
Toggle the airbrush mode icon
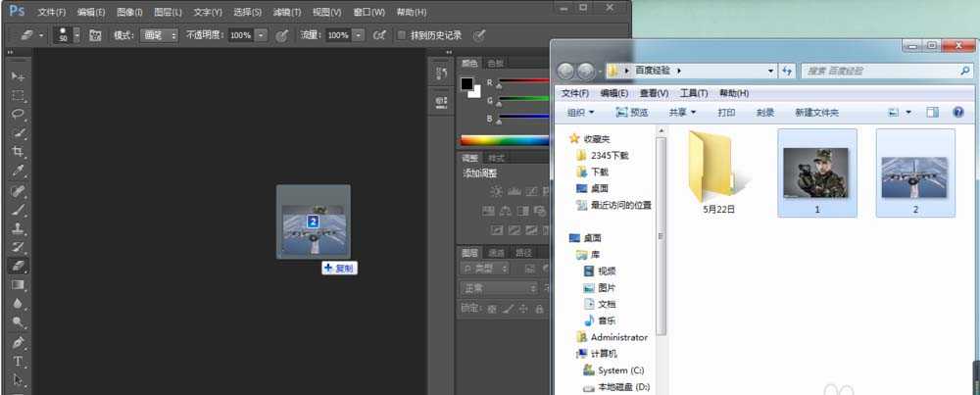378,35
